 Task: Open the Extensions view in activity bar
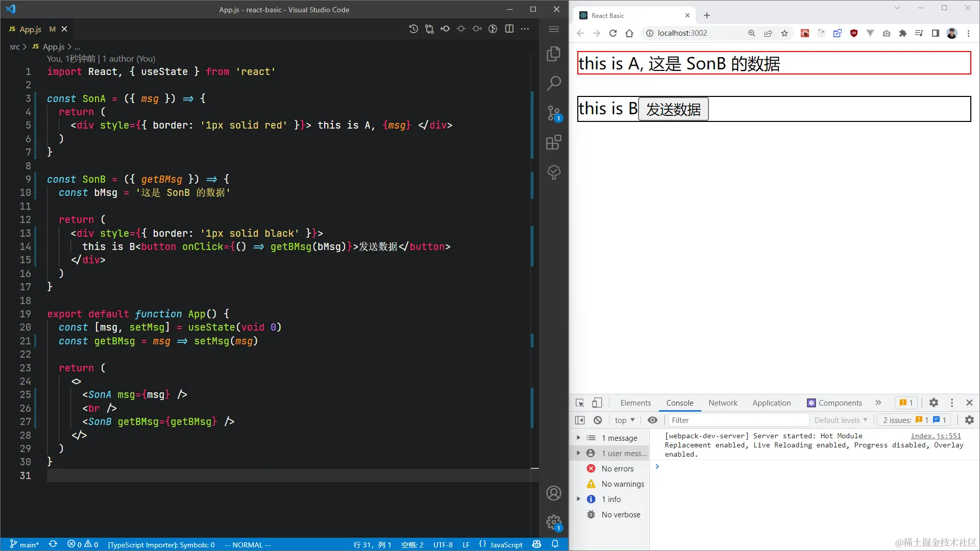553,142
